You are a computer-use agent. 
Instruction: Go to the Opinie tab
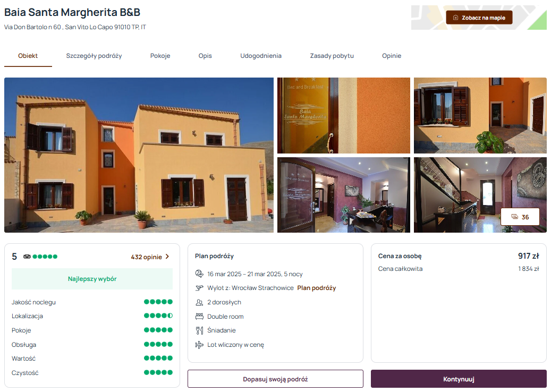point(392,56)
